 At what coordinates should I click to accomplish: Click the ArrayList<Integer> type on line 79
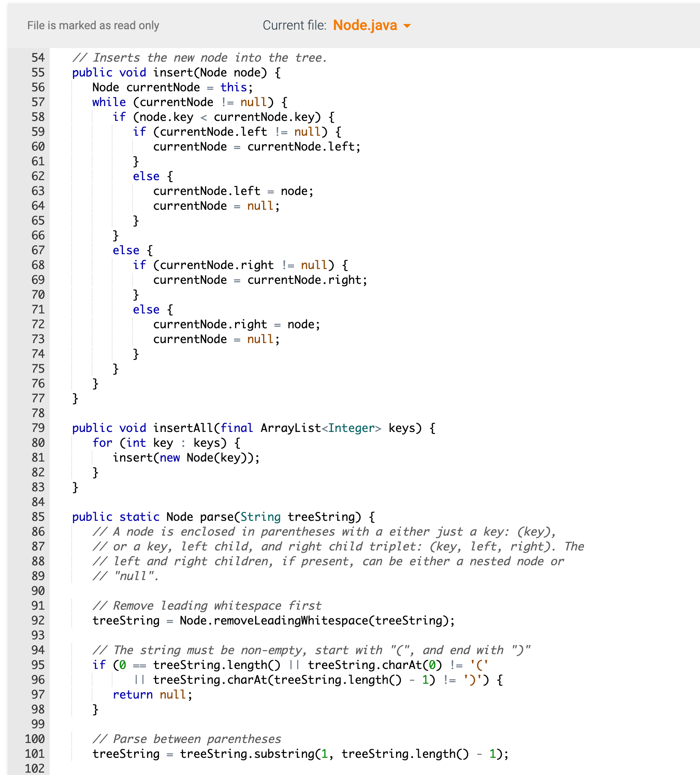click(x=320, y=428)
